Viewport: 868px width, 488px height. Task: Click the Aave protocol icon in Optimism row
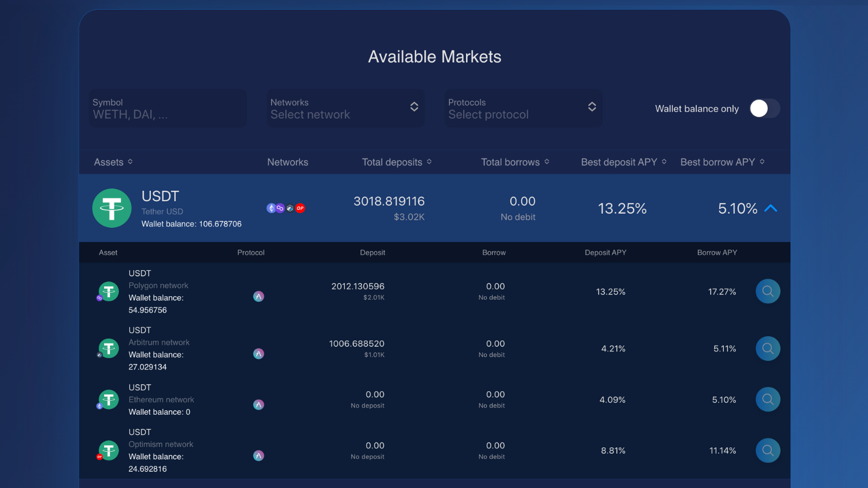tap(259, 456)
